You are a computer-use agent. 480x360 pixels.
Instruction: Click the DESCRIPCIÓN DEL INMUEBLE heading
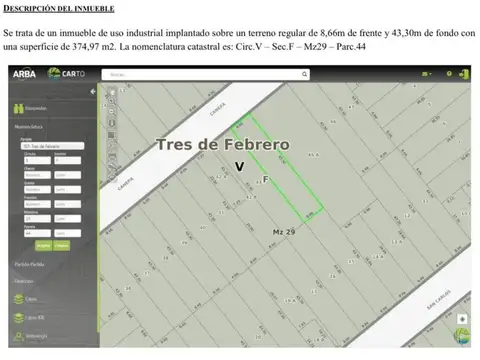click(59, 8)
